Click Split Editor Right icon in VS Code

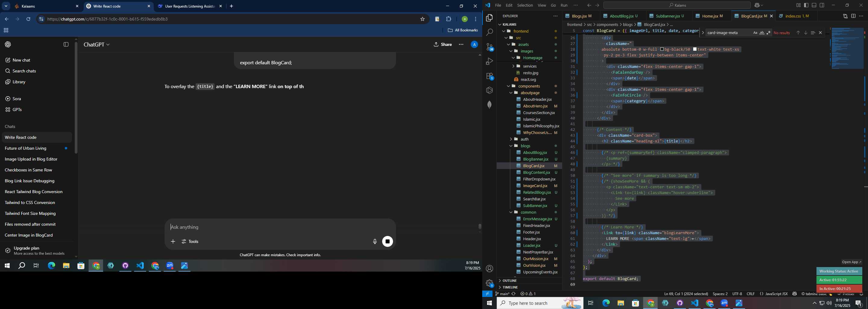point(853,16)
